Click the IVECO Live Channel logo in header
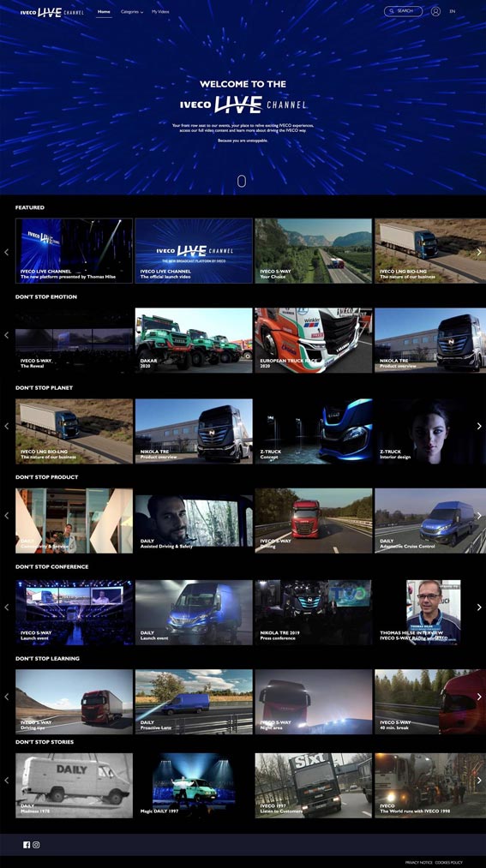The width and height of the screenshot is (486, 868). click(x=51, y=12)
